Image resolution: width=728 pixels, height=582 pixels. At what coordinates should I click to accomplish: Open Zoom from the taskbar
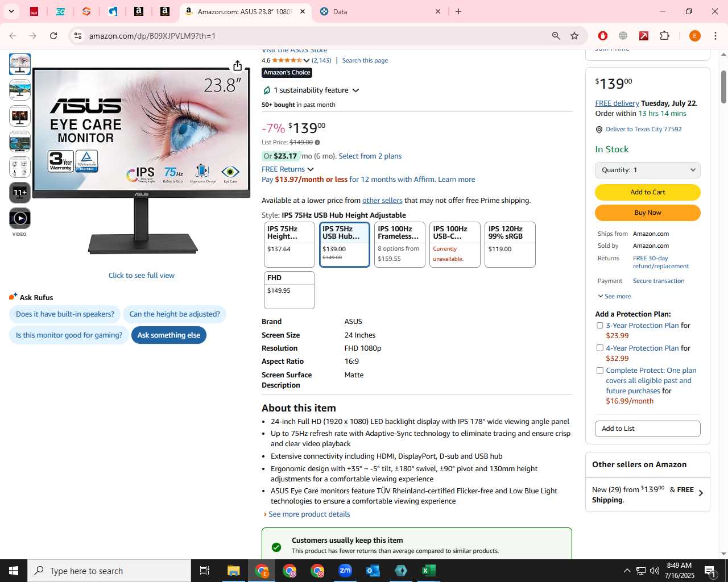(345, 571)
